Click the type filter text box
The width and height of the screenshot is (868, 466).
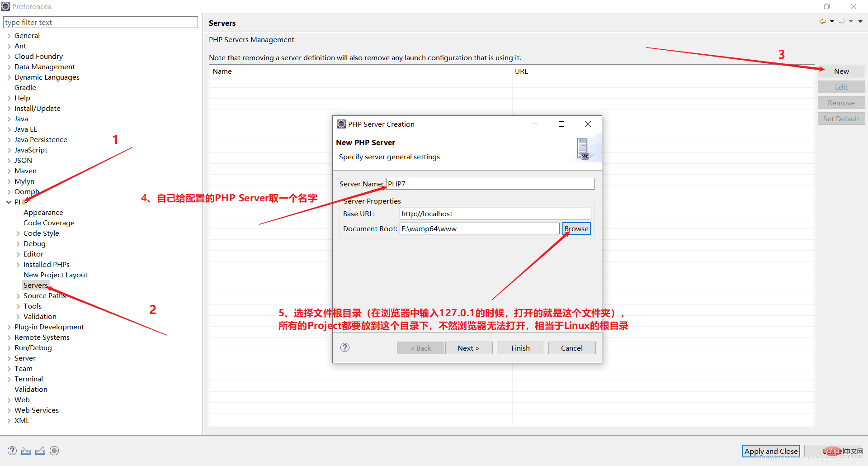[100, 22]
